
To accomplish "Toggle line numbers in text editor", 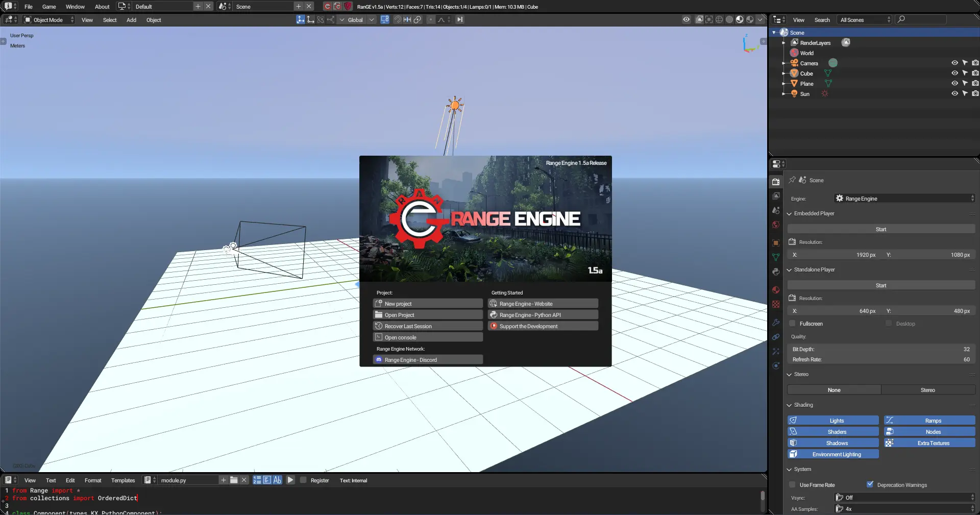I will coord(257,480).
